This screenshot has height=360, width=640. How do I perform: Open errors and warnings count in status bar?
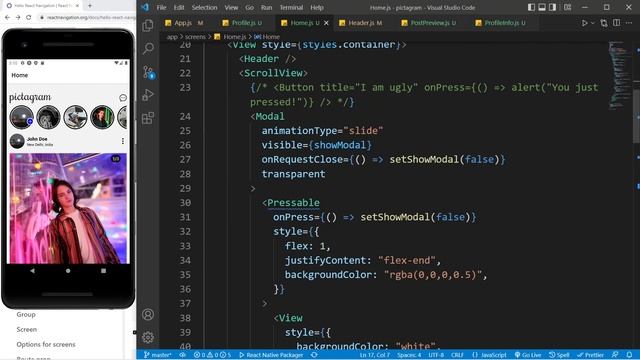pos(212,355)
